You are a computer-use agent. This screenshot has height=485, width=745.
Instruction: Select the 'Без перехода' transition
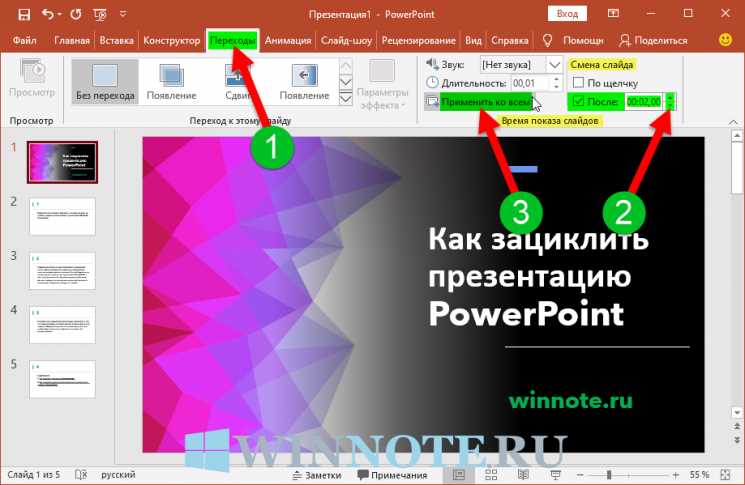(105, 81)
